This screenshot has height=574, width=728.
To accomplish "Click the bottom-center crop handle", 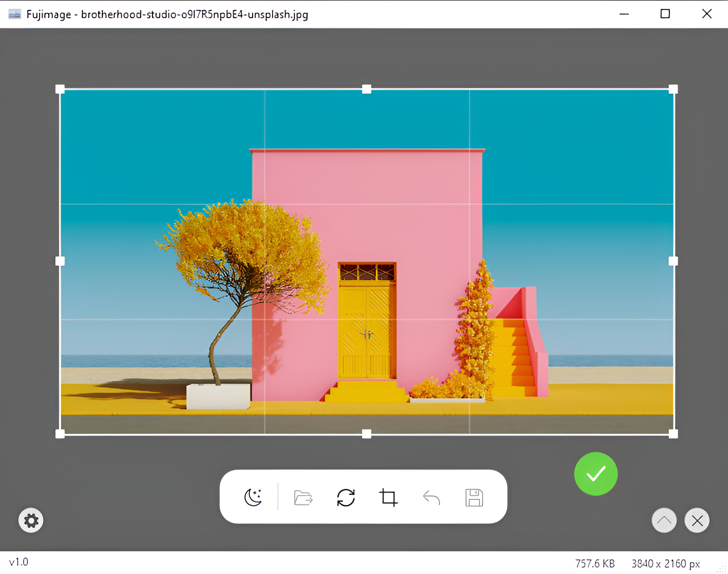I will click(x=367, y=434).
